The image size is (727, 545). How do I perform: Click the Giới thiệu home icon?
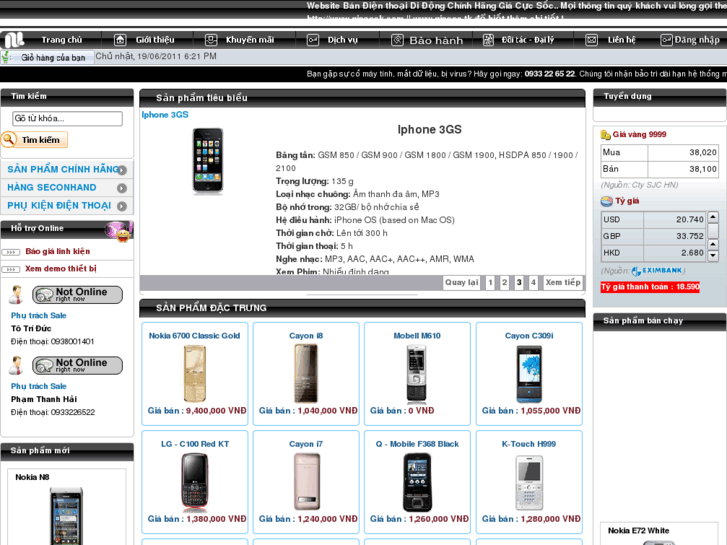tap(120, 40)
